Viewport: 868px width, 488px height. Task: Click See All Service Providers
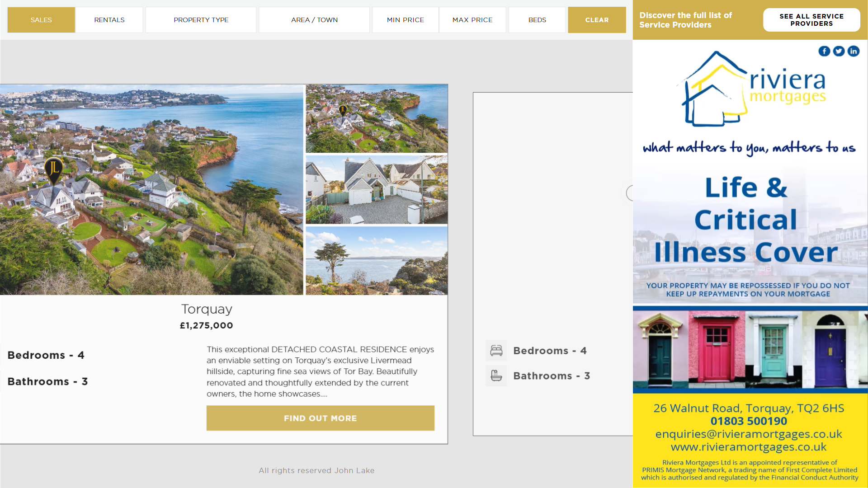tap(811, 20)
